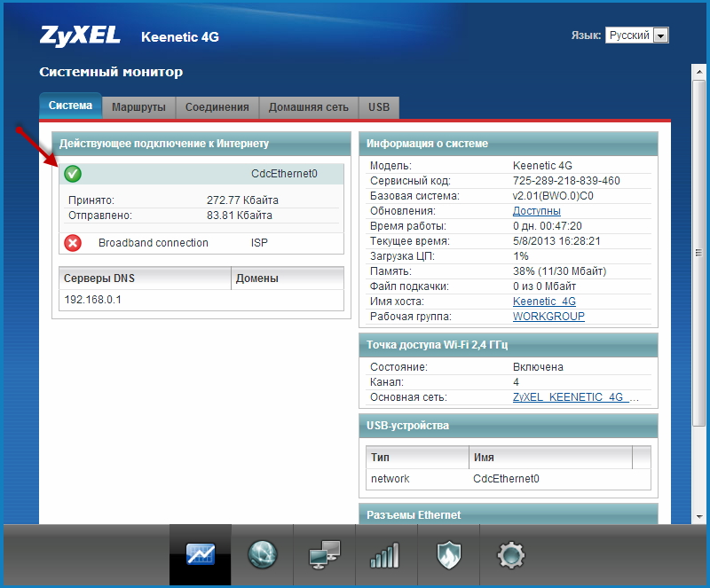Open Wi-Fi signal bars icon

pyautogui.click(x=386, y=556)
